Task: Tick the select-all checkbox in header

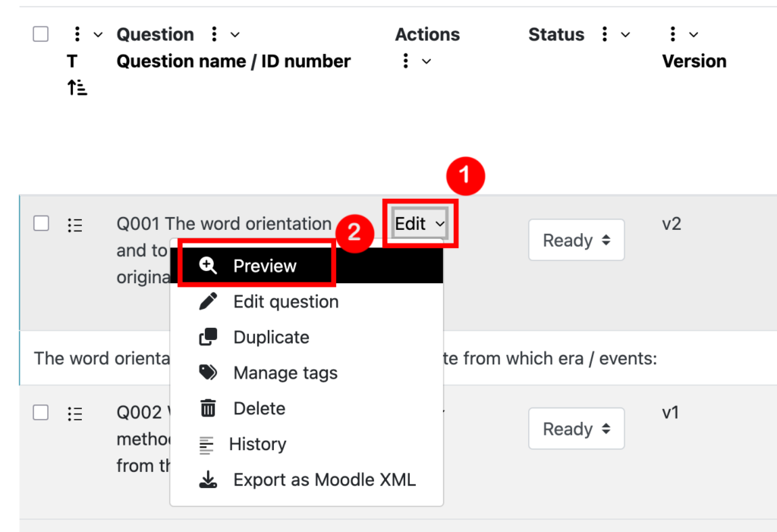Action: click(x=41, y=34)
